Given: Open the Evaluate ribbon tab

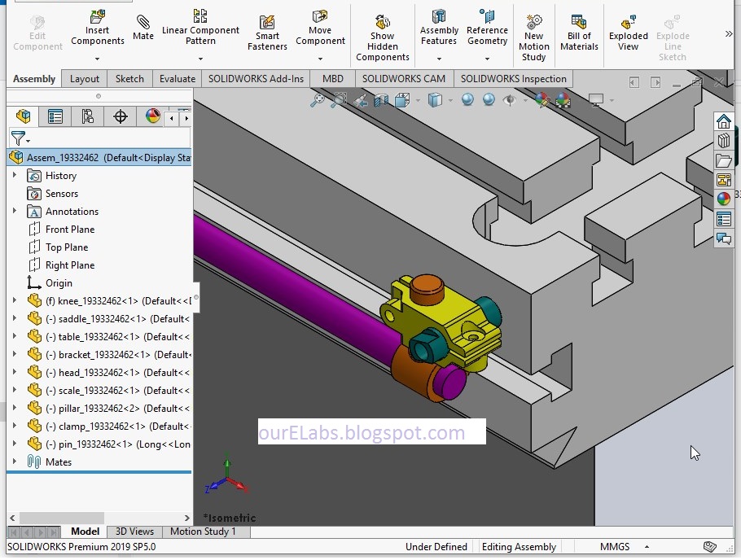Looking at the screenshot, I should 178,79.
